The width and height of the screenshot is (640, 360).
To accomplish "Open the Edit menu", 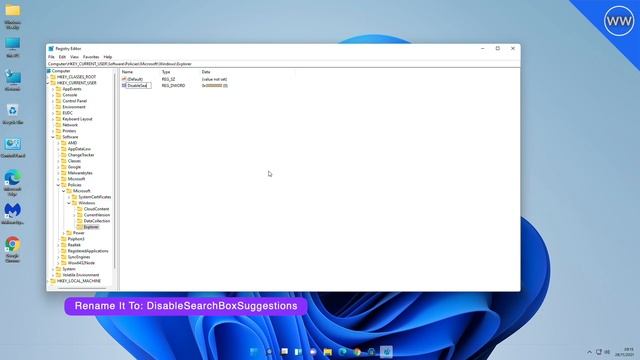I will [x=62, y=57].
